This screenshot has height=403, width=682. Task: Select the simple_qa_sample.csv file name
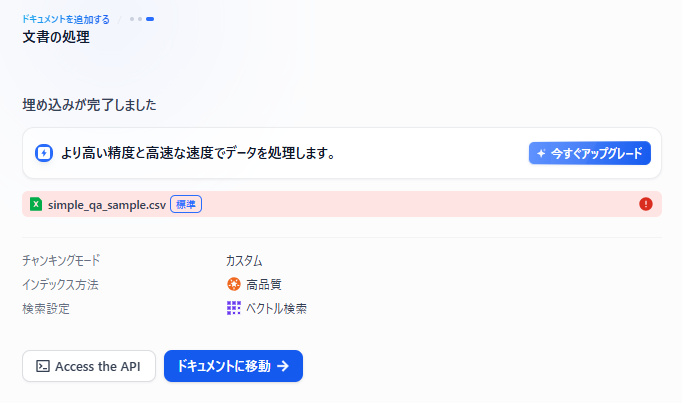(106, 204)
